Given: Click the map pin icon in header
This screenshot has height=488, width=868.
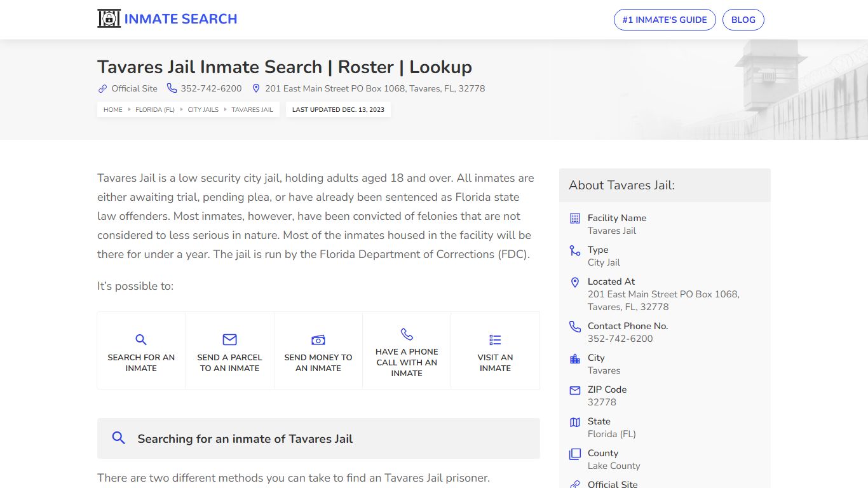Looking at the screenshot, I should tap(256, 88).
